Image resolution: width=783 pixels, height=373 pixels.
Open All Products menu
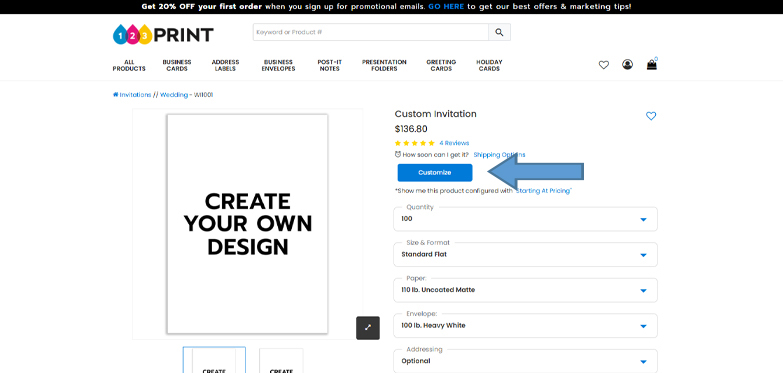pos(129,65)
